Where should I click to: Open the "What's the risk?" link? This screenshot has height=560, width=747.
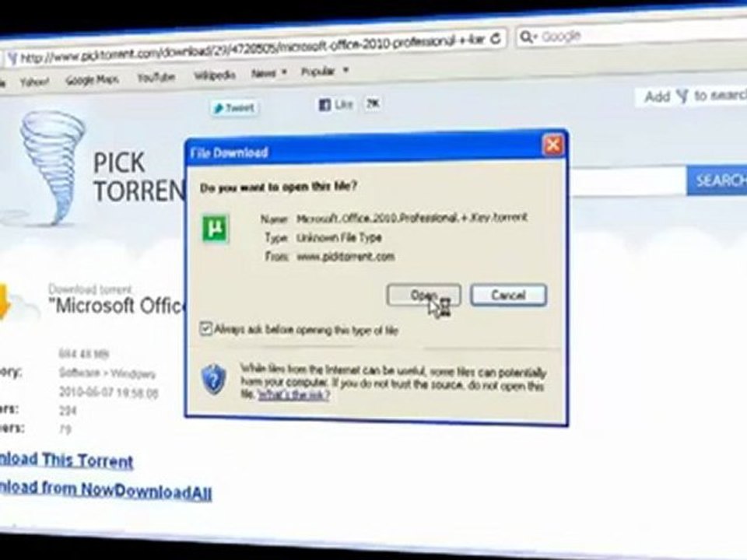293,395
